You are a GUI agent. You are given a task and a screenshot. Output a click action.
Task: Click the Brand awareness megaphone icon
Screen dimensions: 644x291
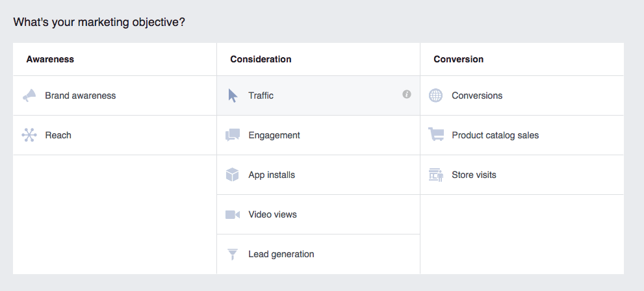[29, 95]
